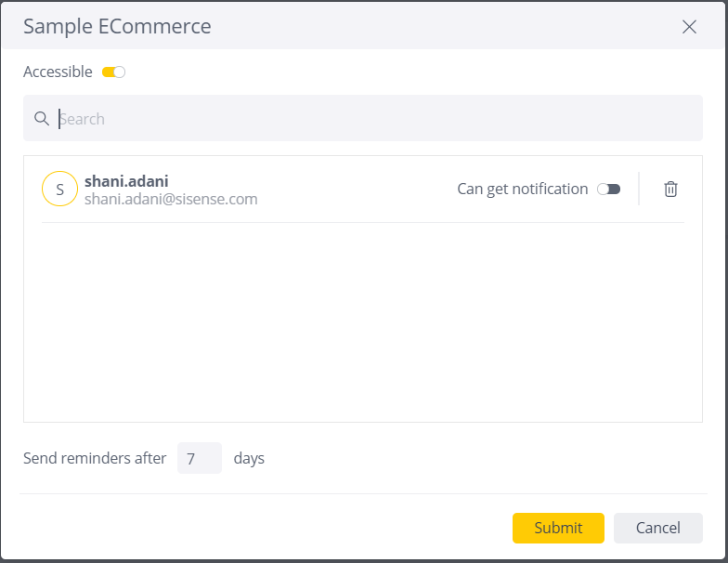This screenshot has width=728, height=563.
Task: Click the shani.adani@sisense.com email address
Action: click(x=171, y=199)
